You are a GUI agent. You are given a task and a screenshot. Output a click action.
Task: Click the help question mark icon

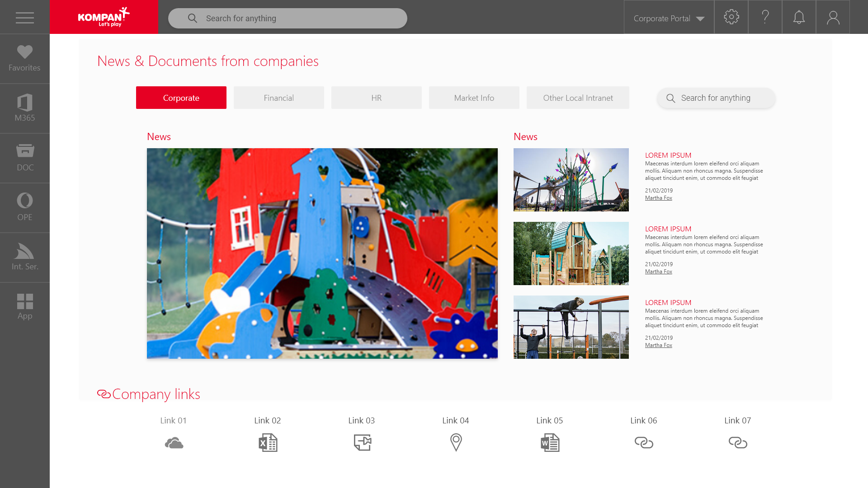tap(765, 17)
